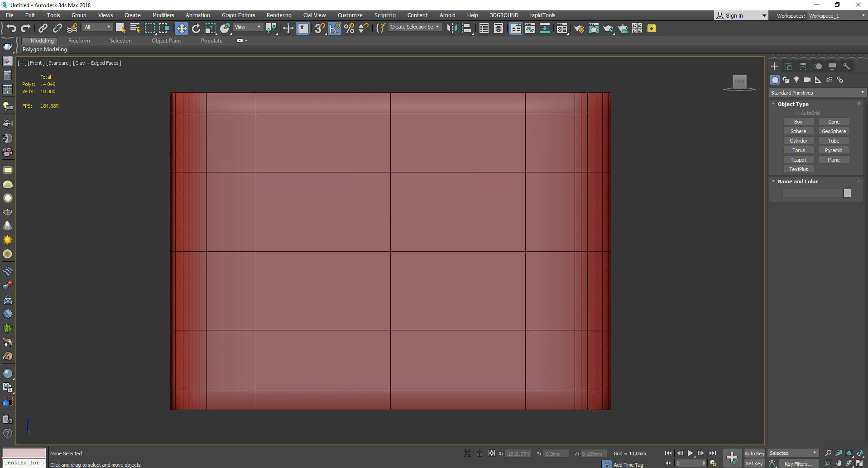Click the Play Animation button
This screenshot has height=468, width=868.
(690, 453)
